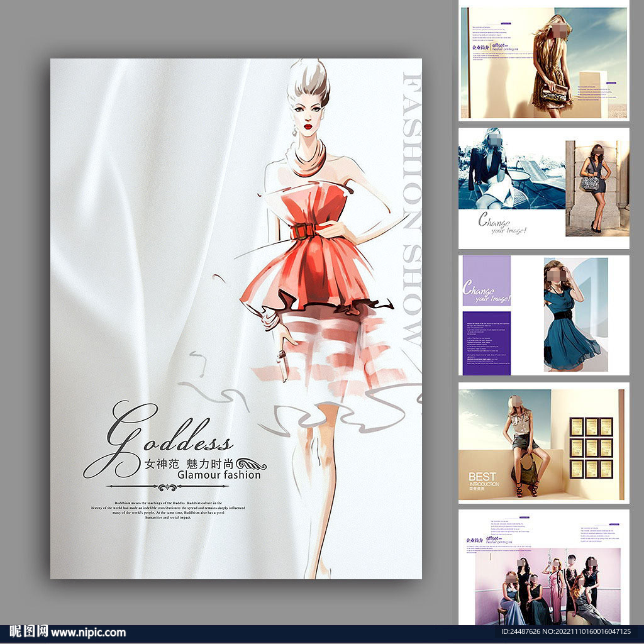Click "Change your Image!" under the blue-tinted photo
644x644 pixels.
[502, 223]
